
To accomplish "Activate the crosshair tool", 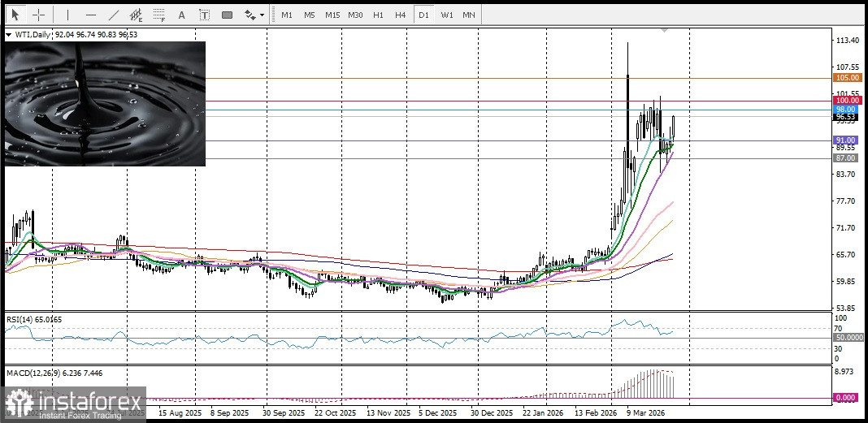I will click(x=38, y=15).
